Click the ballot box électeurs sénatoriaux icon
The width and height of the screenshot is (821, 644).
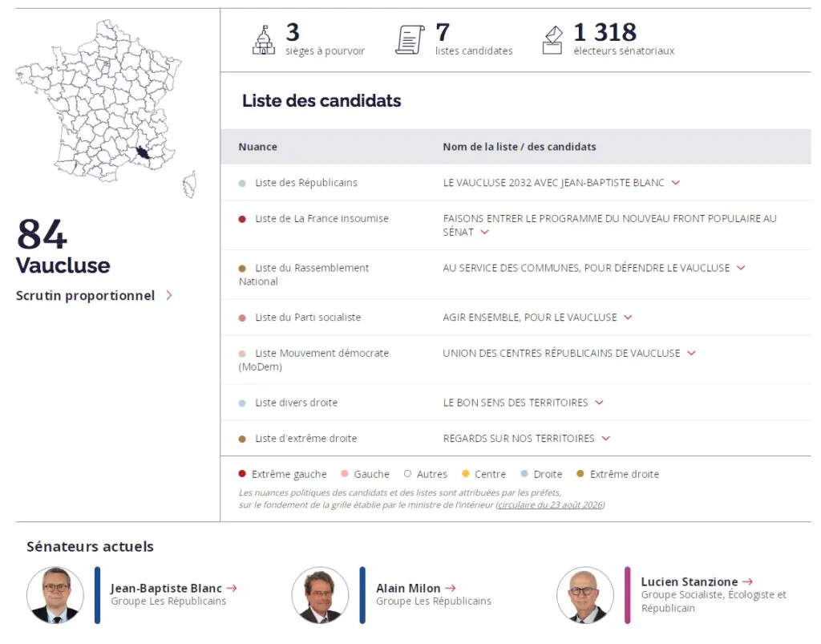click(552, 40)
